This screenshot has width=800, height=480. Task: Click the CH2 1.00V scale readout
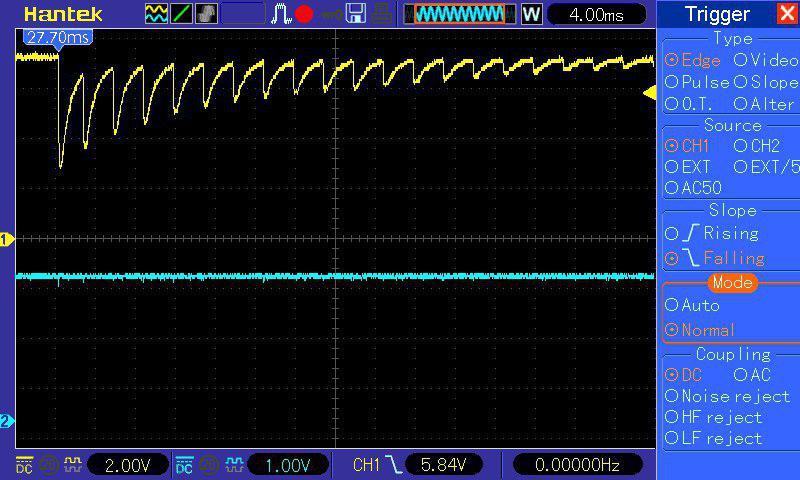(288, 465)
